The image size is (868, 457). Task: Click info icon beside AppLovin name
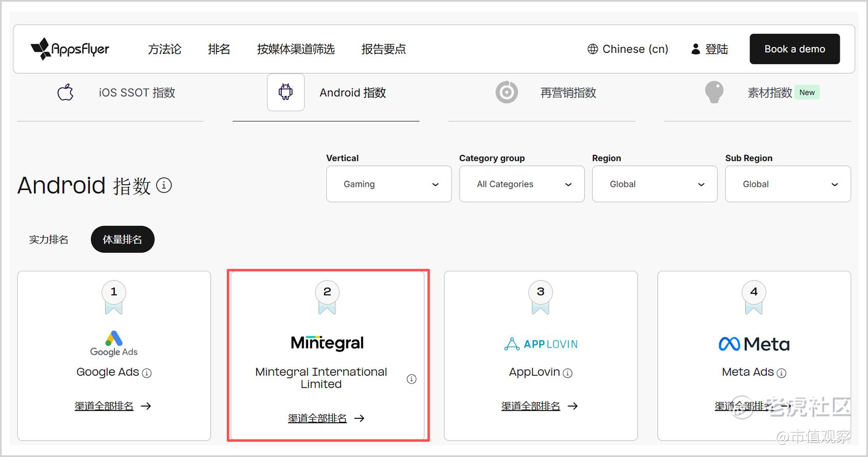point(568,373)
